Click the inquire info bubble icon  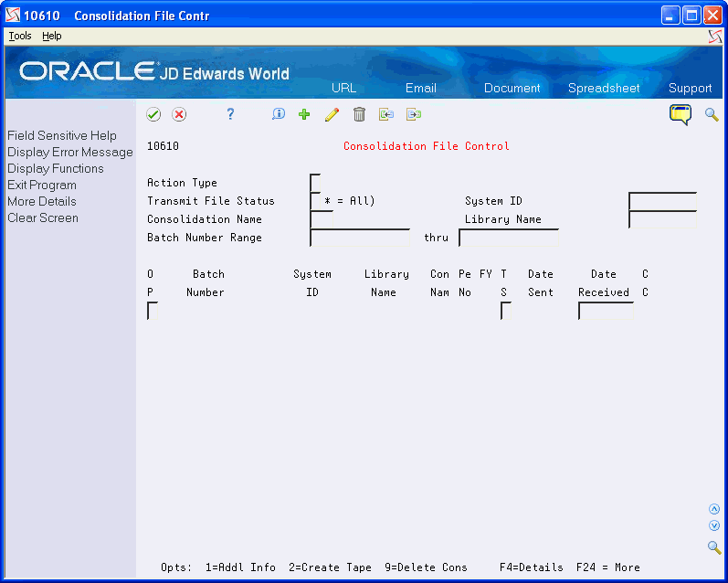tap(278, 114)
